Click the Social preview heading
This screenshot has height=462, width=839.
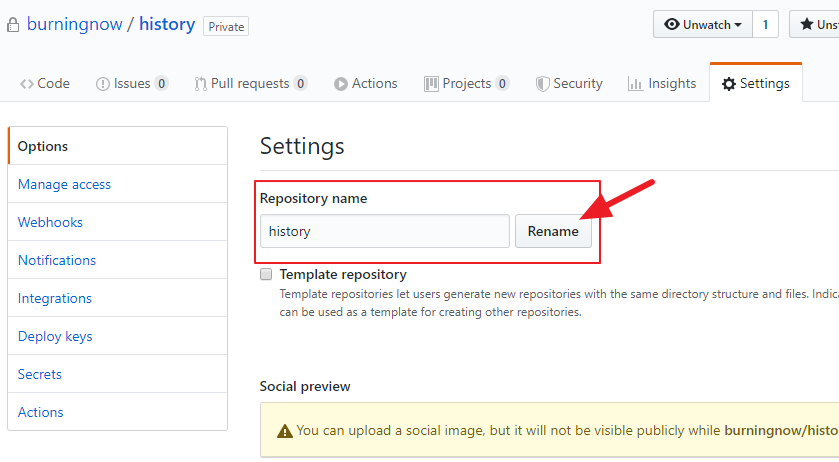tap(305, 387)
